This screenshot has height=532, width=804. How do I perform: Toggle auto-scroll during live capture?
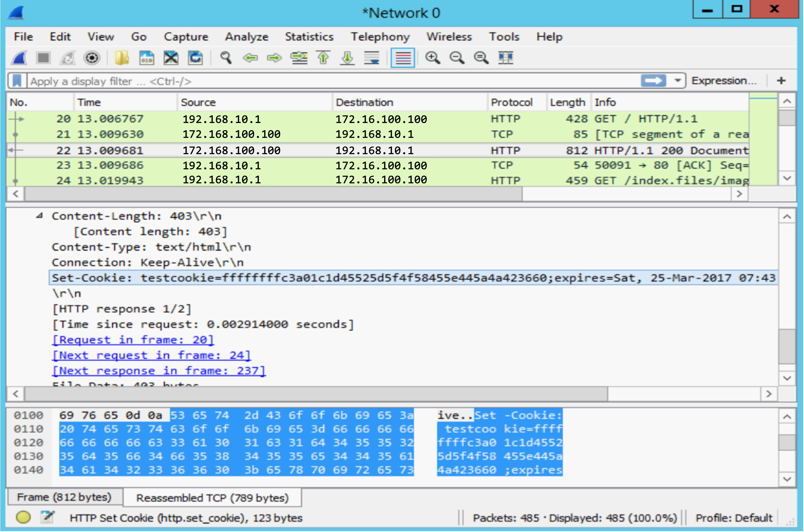(x=372, y=58)
